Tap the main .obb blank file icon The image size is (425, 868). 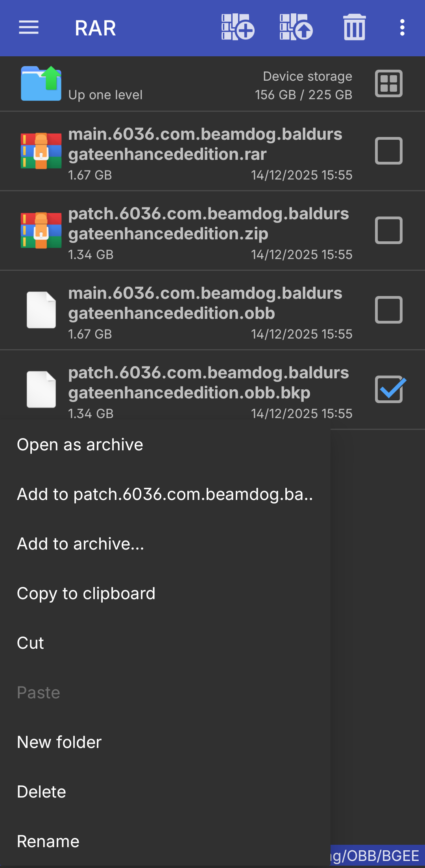click(x=41, y=310)
